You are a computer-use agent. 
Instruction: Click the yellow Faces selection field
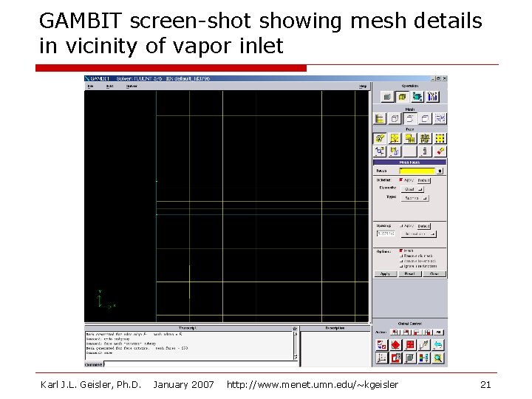417,171
